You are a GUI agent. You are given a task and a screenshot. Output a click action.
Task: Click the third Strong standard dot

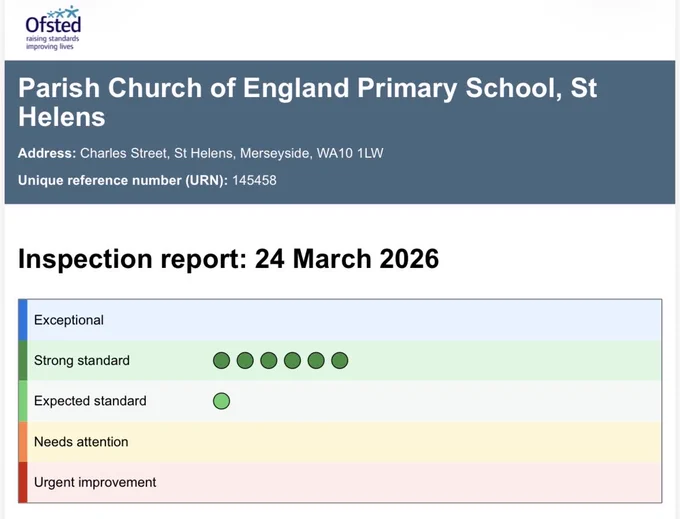(x=268, y=361)
